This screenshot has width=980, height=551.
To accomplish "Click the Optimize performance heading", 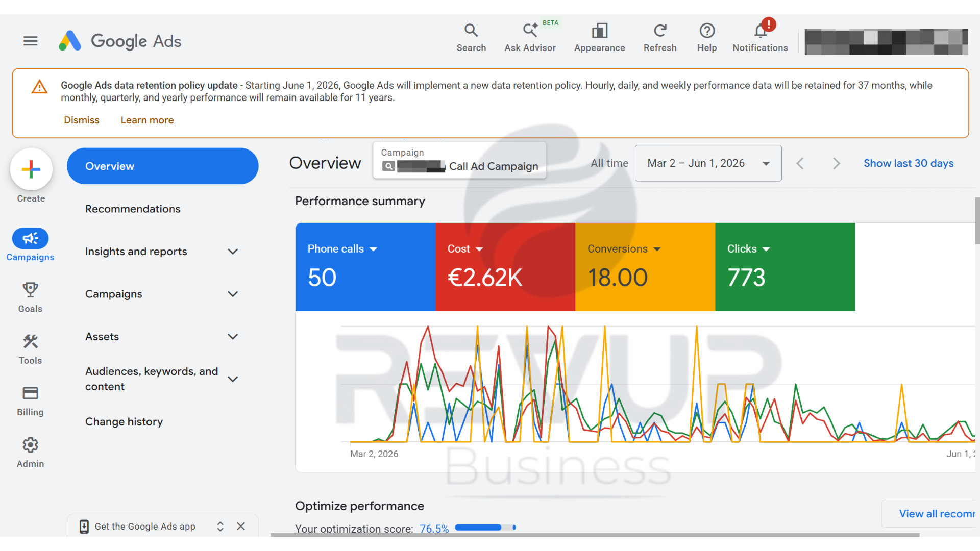I will (359, 506).
